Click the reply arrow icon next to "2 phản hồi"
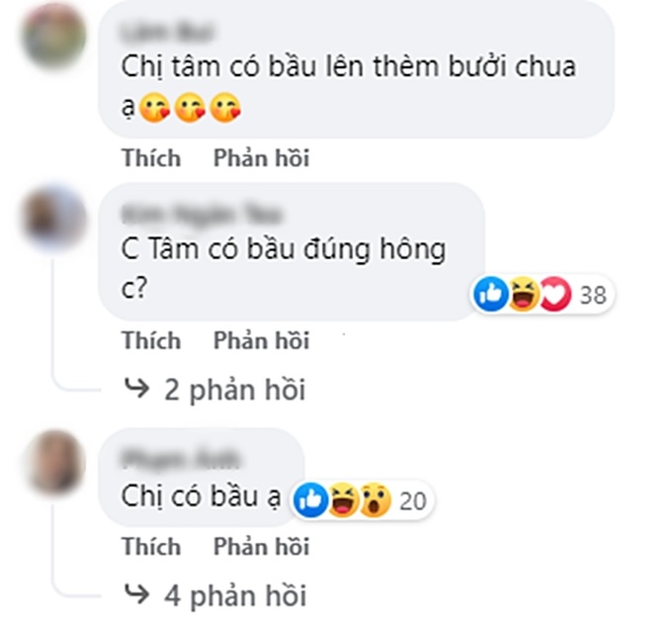 (136, 388)
